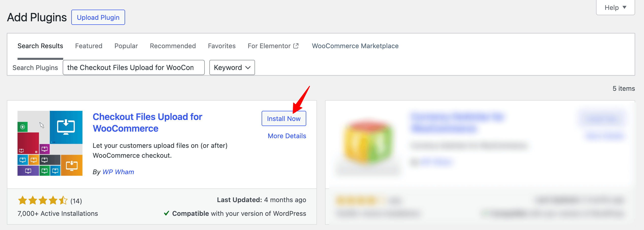Focus the Search Plugins text field
The image size is (644, 230).
133,67
